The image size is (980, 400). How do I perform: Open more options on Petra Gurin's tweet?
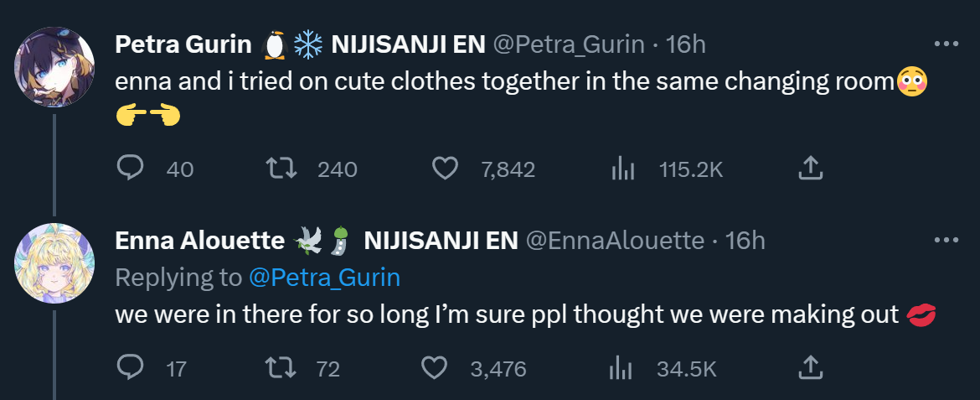tap(946, 44)
